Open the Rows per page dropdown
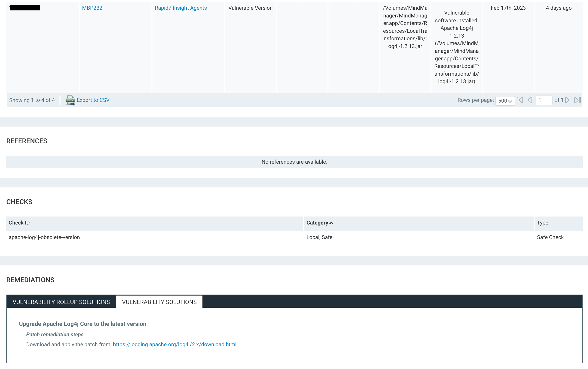The width and height of the screenshot is (588, 369). coord(505,100)
